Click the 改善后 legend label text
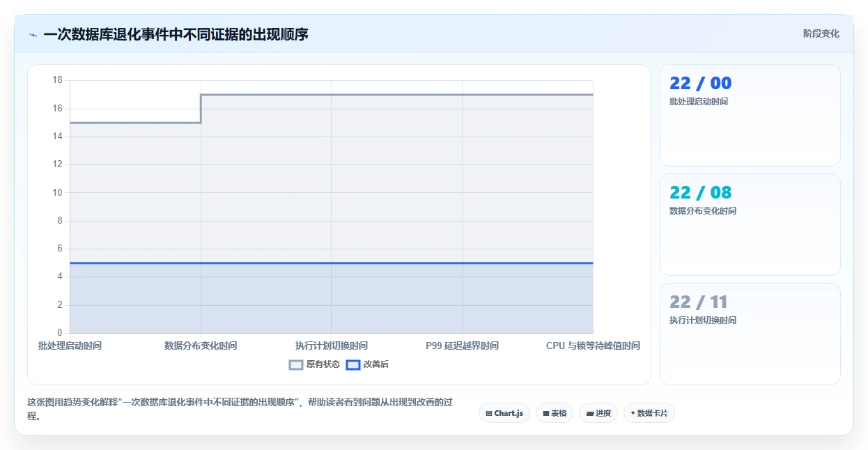This screenshot has width=868, height=450. click(x=376, y=364)
